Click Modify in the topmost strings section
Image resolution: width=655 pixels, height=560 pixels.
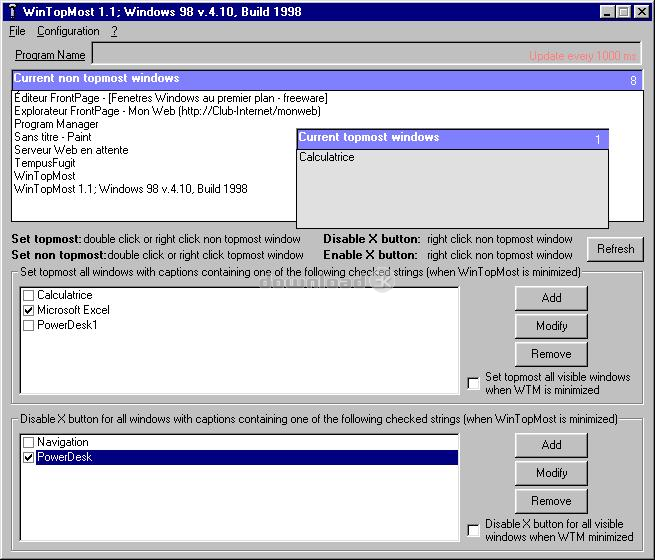pos(551,326)
